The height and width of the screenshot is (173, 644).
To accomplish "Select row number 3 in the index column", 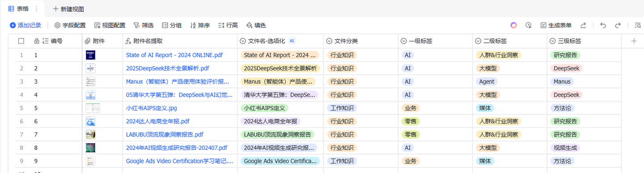I will (21, 82).
